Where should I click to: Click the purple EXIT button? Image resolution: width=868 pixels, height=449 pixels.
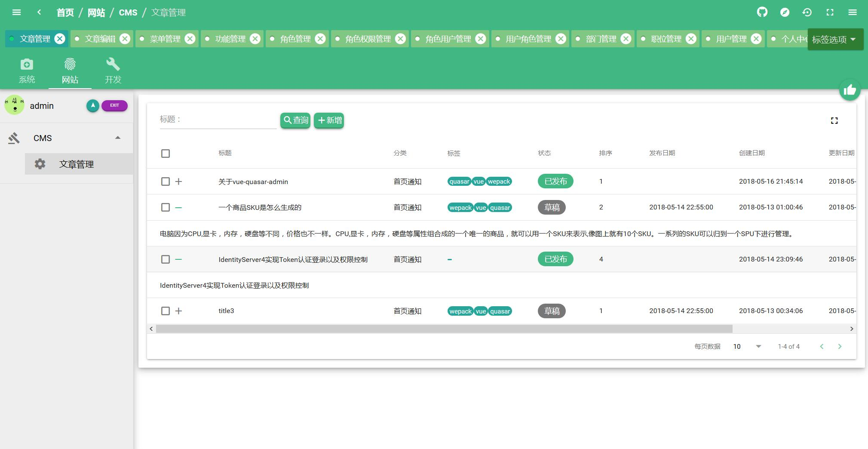point(114,105)
